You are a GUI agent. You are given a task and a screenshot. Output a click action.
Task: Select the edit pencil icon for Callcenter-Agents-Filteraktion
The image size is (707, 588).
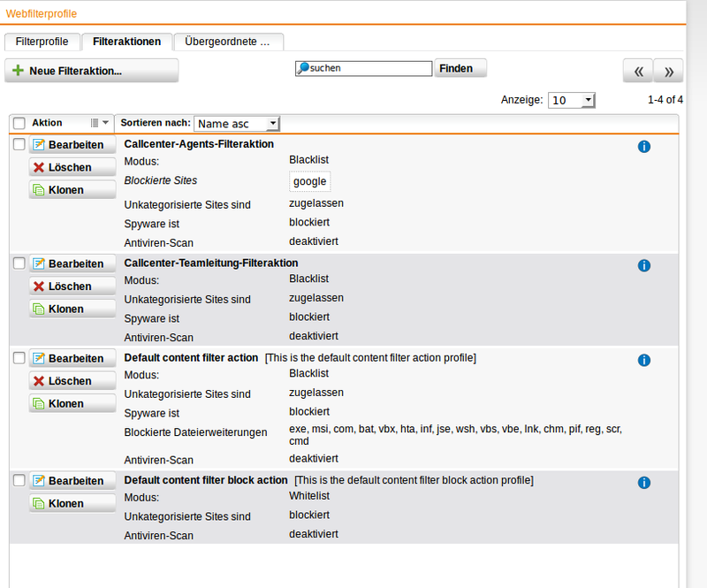(x=38, y=144)
